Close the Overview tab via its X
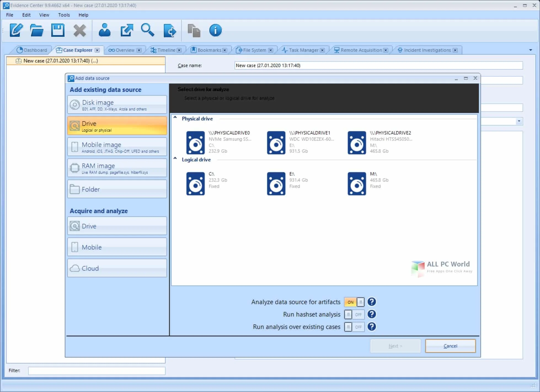This screenshot has height=392, width=540. (x=139, y=50)
